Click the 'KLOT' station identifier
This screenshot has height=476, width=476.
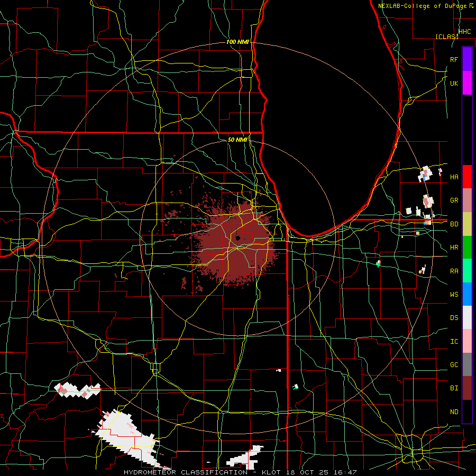tap(272, 472)
